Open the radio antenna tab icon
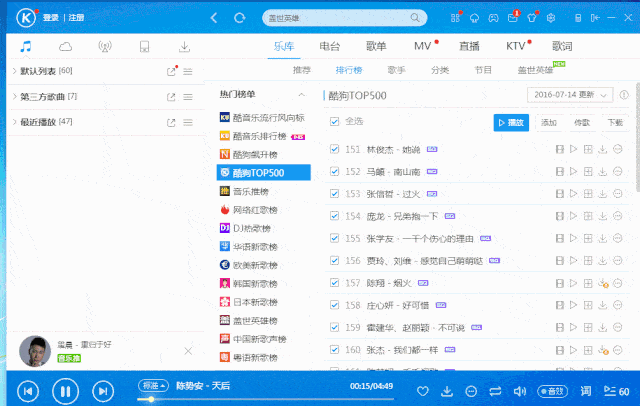 pyautogui.click(x=105, y=47)
